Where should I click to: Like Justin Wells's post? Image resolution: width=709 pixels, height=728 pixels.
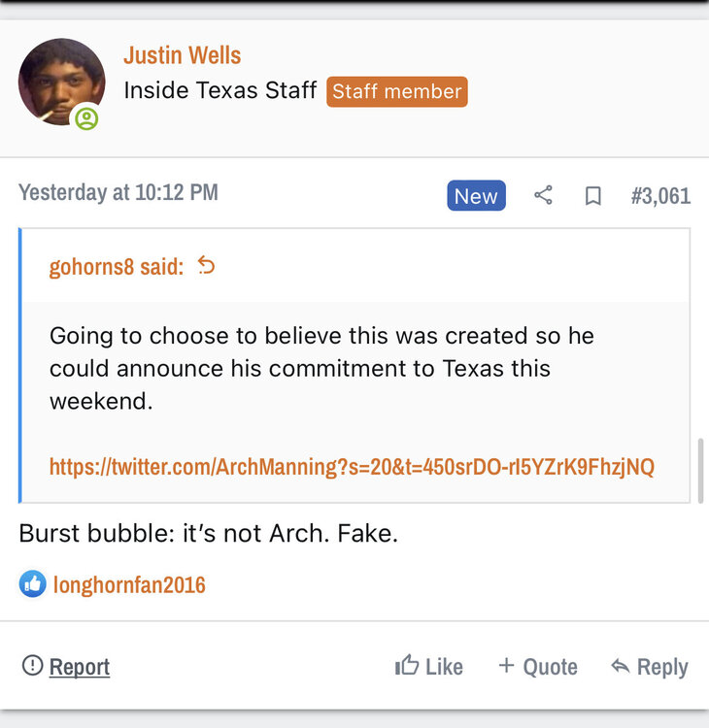click(x=429, y=666)
